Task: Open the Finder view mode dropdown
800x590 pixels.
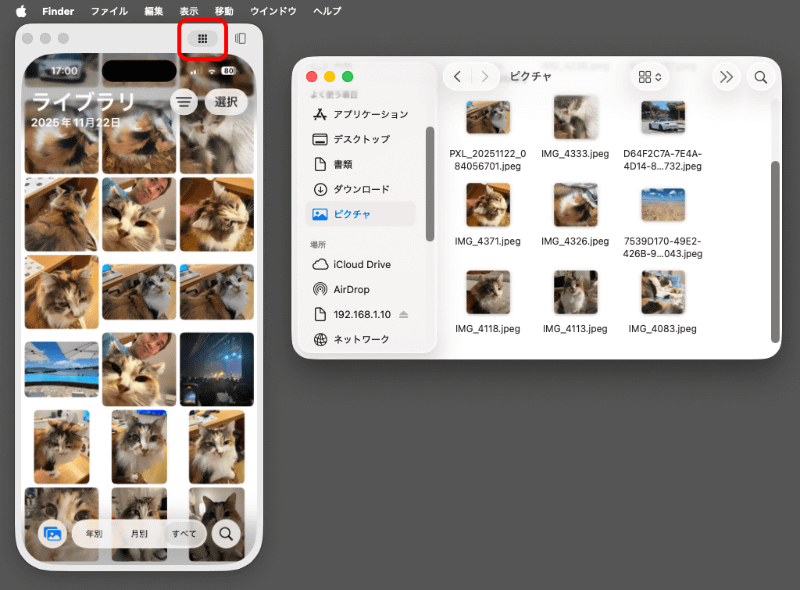Action: (650, 77)
